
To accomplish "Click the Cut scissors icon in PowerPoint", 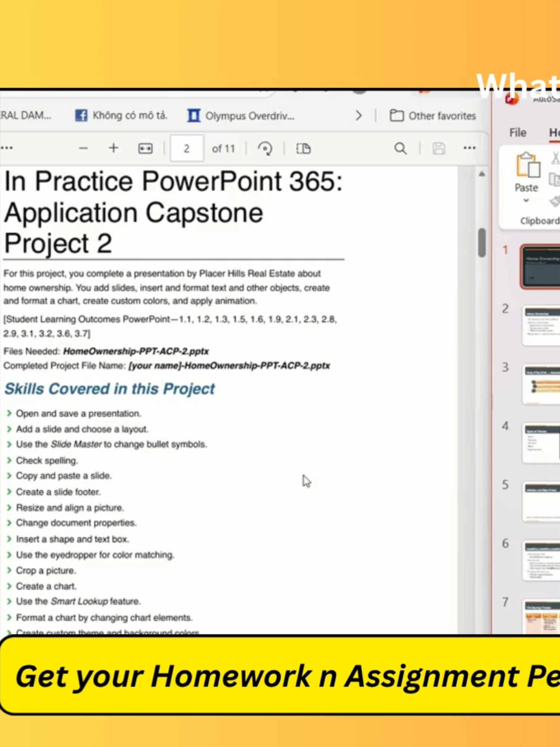I will 556,158.
